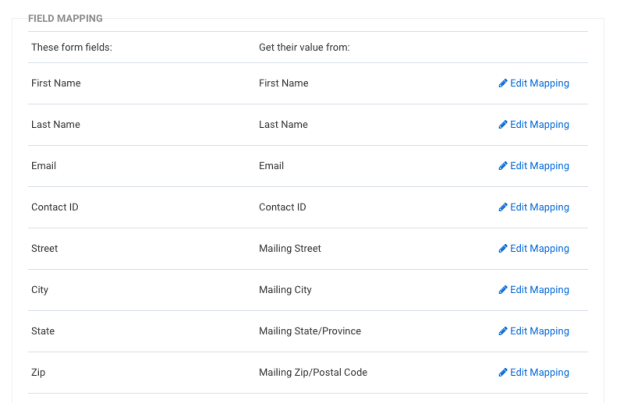Viewport: 620px width, 403px height.
Task: Edit the mapping for the Email field
Action: 539,166
